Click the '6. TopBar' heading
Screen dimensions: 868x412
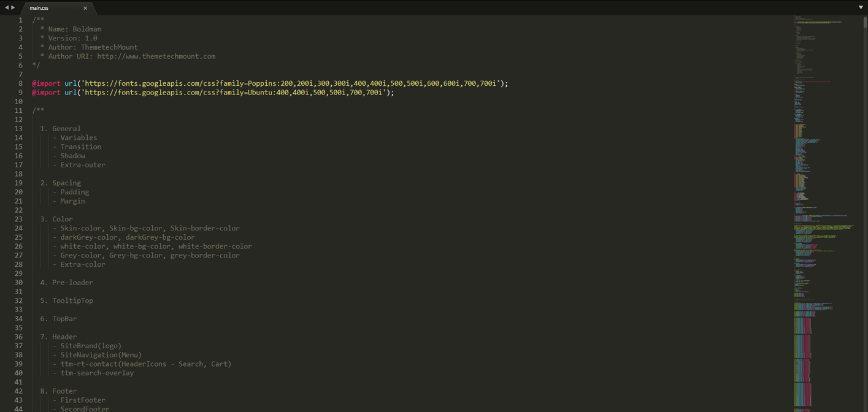[58, 319]
